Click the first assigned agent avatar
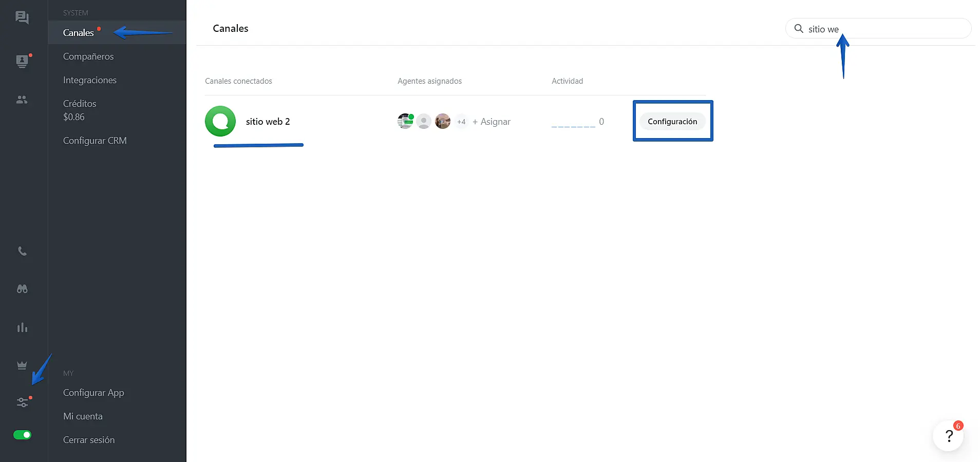 405,121
